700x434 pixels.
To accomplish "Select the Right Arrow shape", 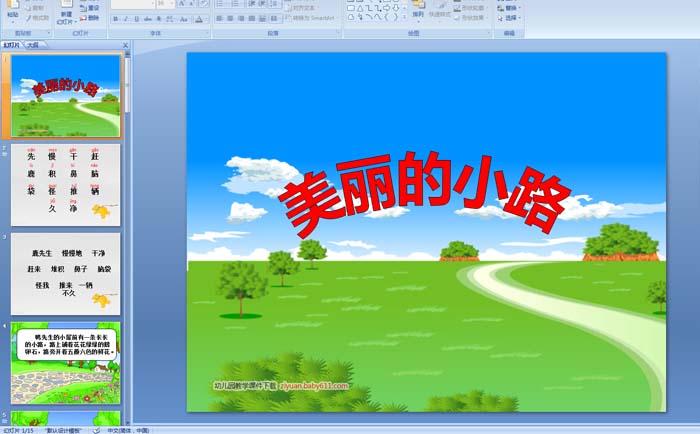I will tap(387, 8).
